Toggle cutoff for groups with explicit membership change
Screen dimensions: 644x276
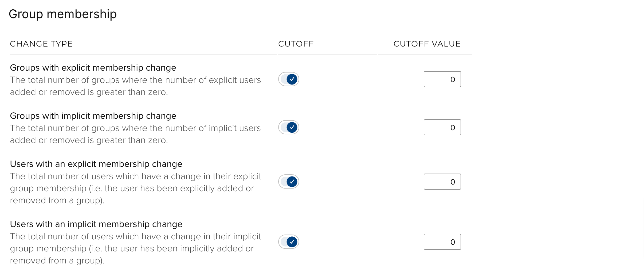pos(289,79)
